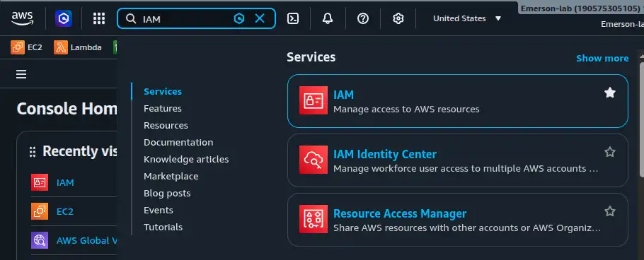The height and width of the screenshot is (260, 644).
Task: Select the Services search category
Action: [x=163, y=91]
